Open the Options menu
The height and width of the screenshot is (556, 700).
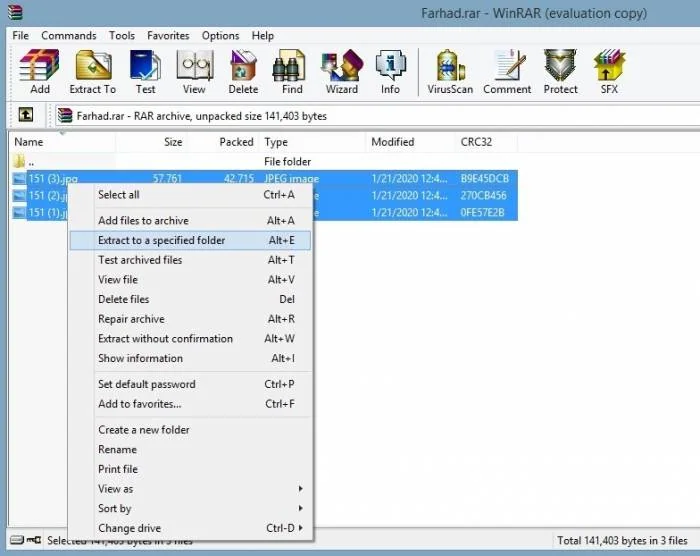tap(221, 35)
